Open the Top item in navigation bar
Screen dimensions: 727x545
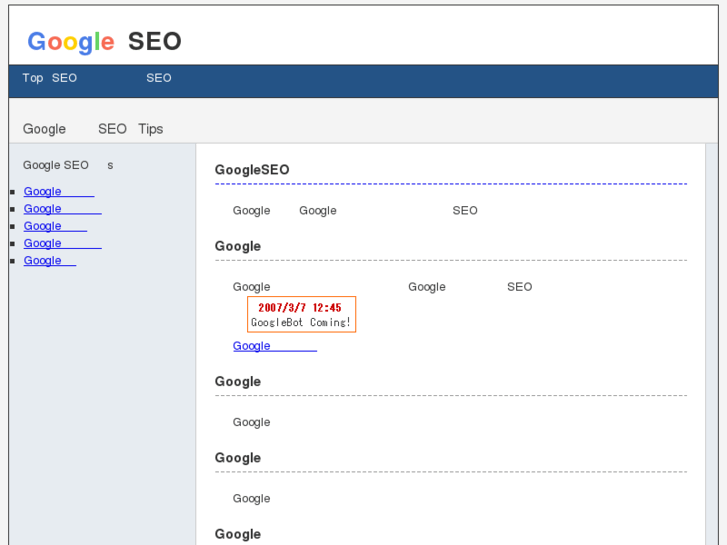pyautogui.click(x=33, y=78)
